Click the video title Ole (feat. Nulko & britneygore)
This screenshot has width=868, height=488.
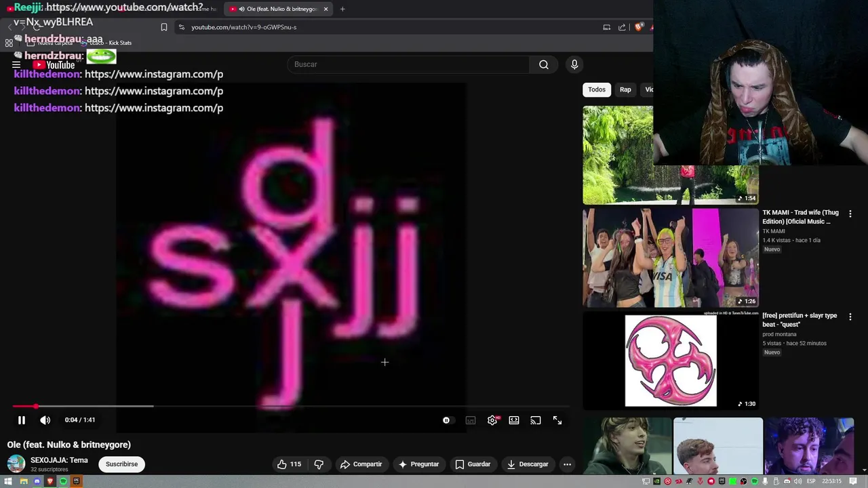(x=69, y=445)
